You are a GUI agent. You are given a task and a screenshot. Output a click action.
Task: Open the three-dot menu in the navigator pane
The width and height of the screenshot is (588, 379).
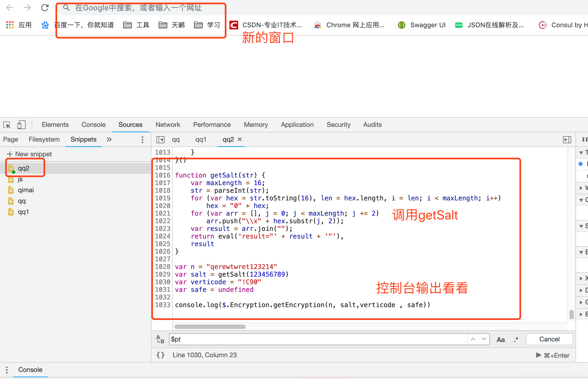pos(142,139)
